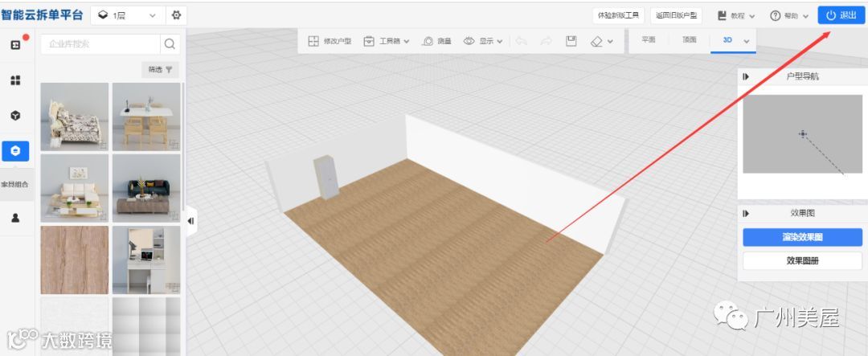Screen dimensions: 868x356
Task: Open the four-squares category sidebar icon
Action: pyautogui.click(x=15, y=80)
